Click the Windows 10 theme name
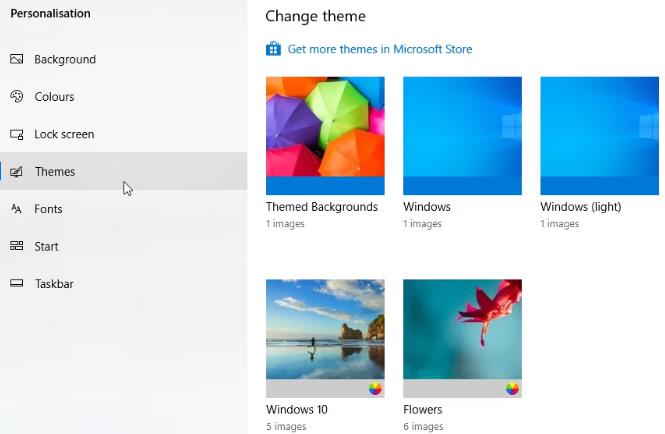The width and height of the screenshot is (665, 434). [297, 409]
